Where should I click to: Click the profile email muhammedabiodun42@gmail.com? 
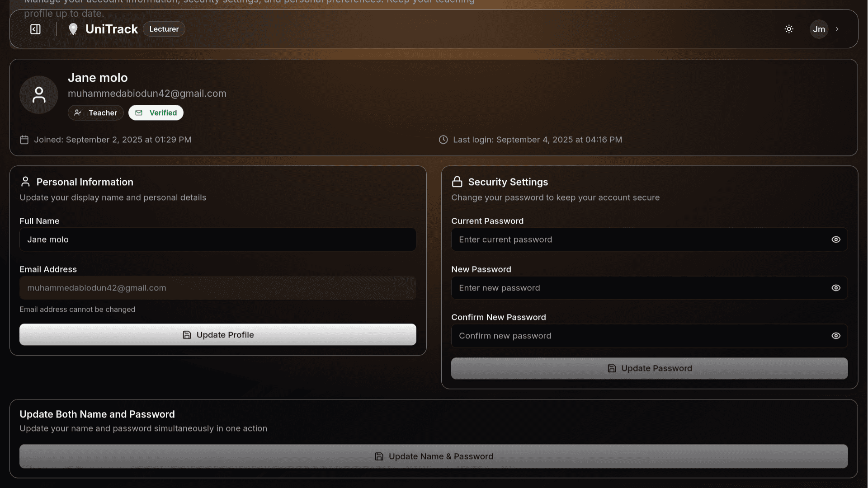pyautogui.click(x=147, y=94)
